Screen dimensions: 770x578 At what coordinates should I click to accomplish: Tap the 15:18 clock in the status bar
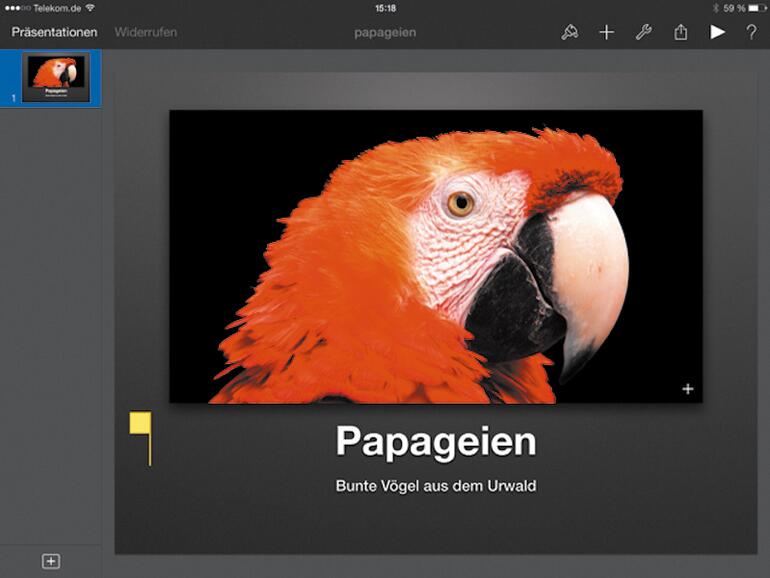(x=385, y=8)
